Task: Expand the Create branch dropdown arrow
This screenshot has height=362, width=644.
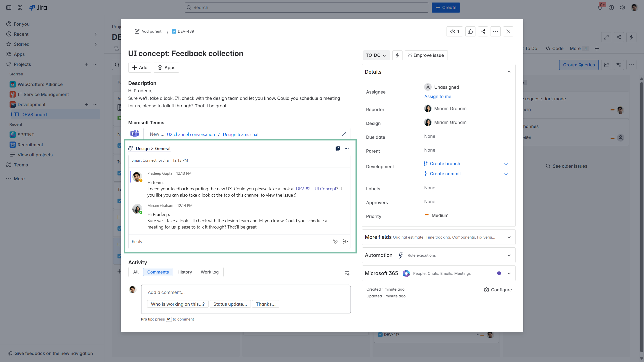Action: [x=506, y=164]
